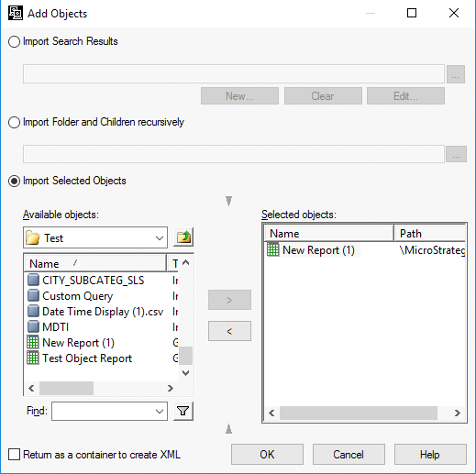Click the OK button

coord(267,455)
